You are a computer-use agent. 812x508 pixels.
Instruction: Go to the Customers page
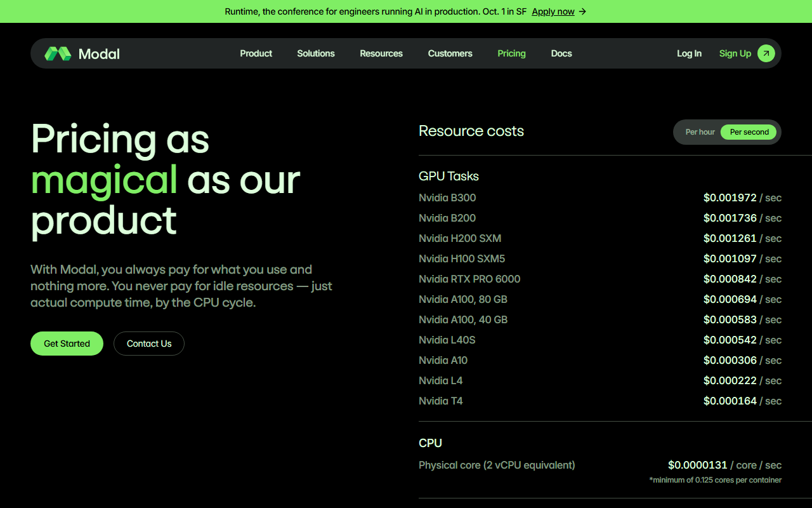coord(450,53)
